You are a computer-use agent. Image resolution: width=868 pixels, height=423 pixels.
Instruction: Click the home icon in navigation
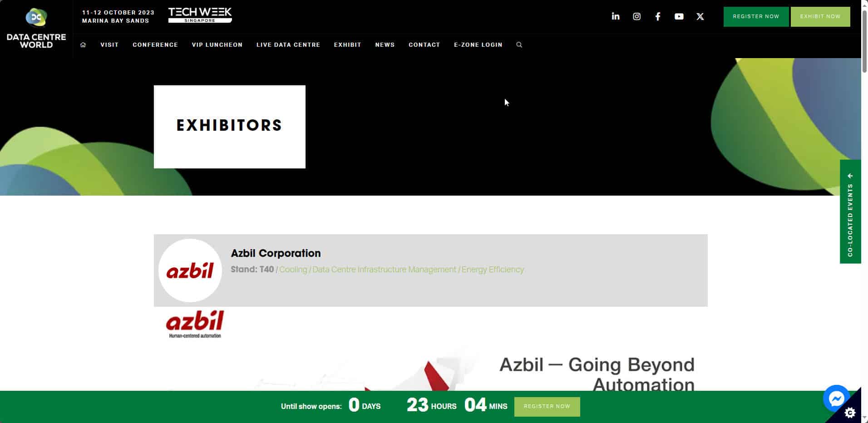coord(83,44)
